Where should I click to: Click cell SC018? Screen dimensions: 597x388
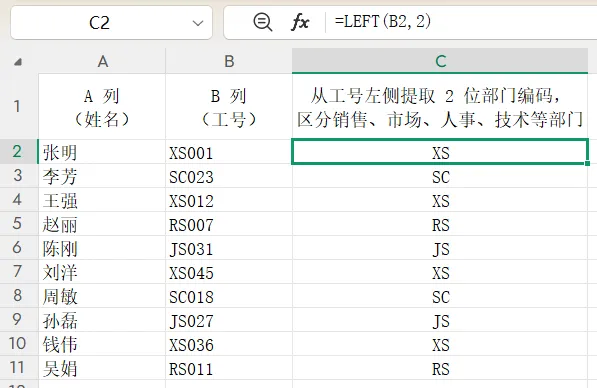229,296
